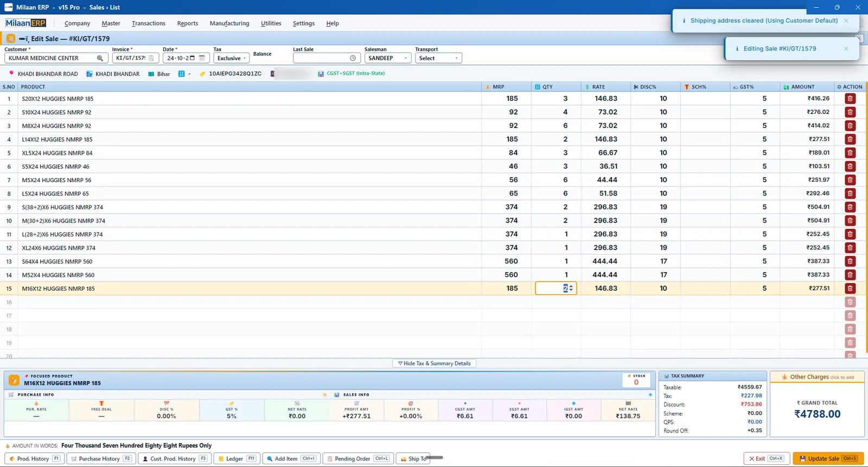
Task: Open the Master menu
Action: point(111,23)
